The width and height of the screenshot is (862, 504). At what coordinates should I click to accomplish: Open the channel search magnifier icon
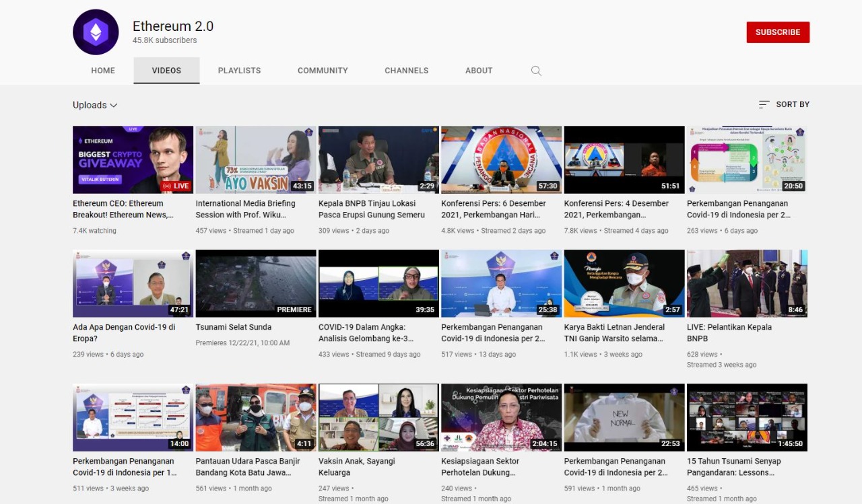pos(536,71)
